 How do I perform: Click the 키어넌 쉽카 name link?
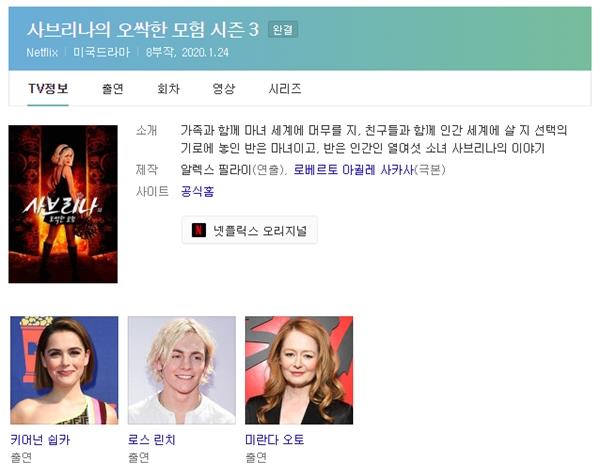tap(40, 440)
